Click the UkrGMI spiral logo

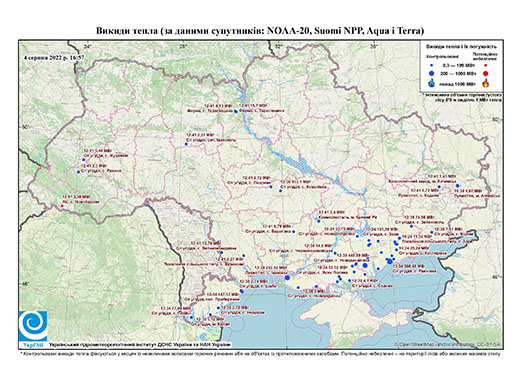pyautogui.click(x=33, y=327)
